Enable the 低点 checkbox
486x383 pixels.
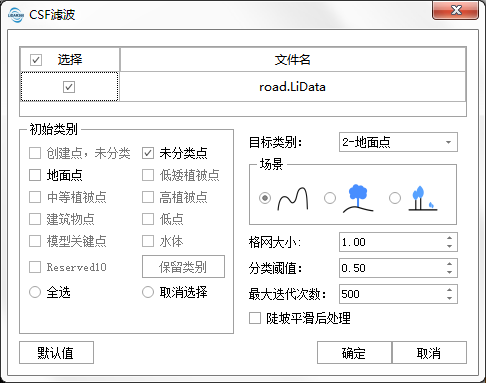(148, 219)
